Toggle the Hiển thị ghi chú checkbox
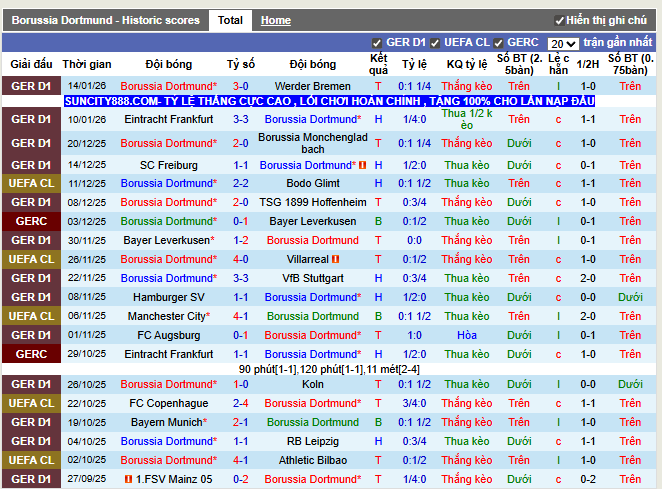 (559, 20)
